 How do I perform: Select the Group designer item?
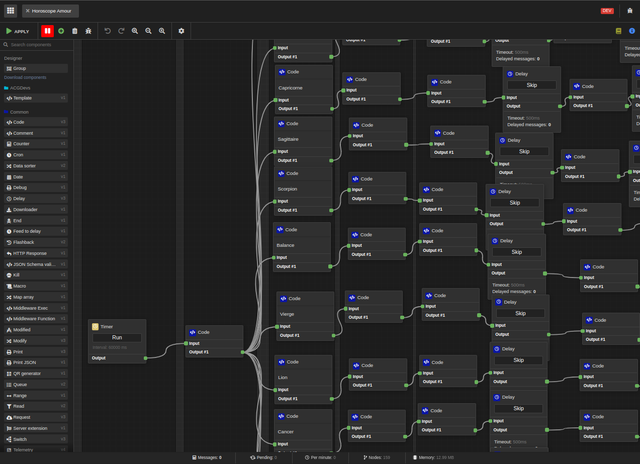pos(36,69)
